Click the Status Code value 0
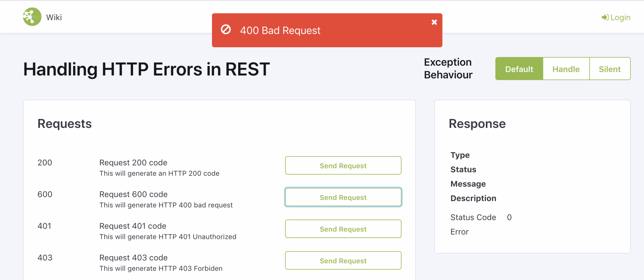 tap(509, 217)
